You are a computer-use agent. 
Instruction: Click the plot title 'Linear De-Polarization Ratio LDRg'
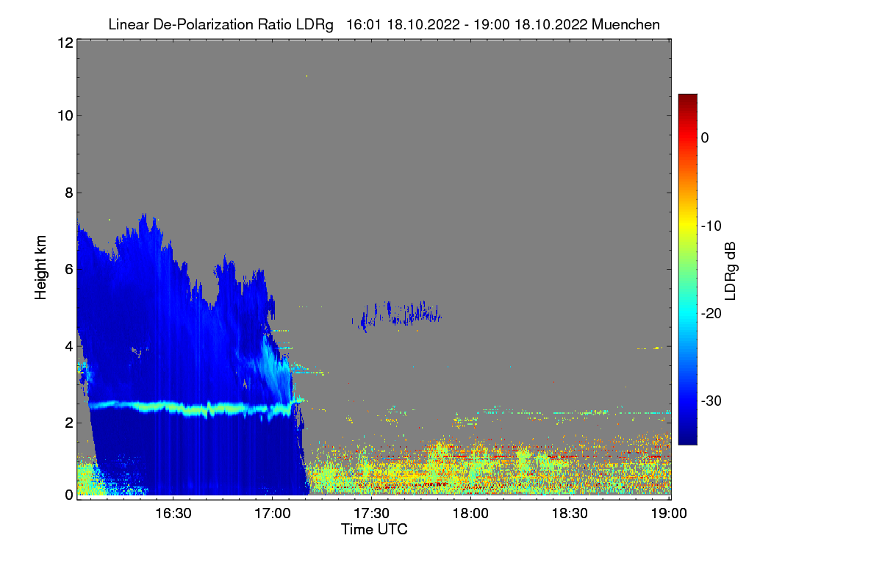click(x=220, y=24)
